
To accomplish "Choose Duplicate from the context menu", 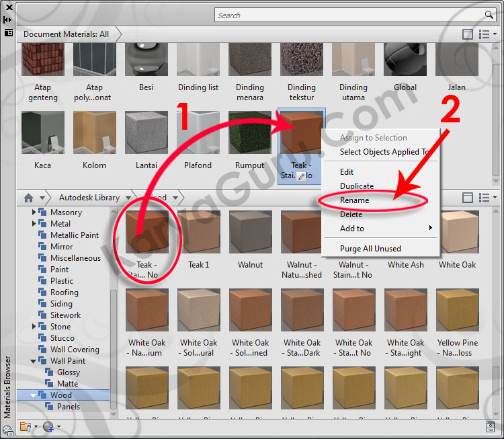I will click(357, 186).
